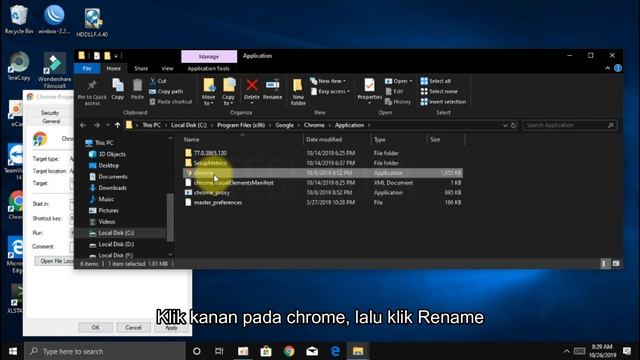This screenshot has height=360, width=640.
Task: Click the Back navigation arrow
Action: coord(83,125)
